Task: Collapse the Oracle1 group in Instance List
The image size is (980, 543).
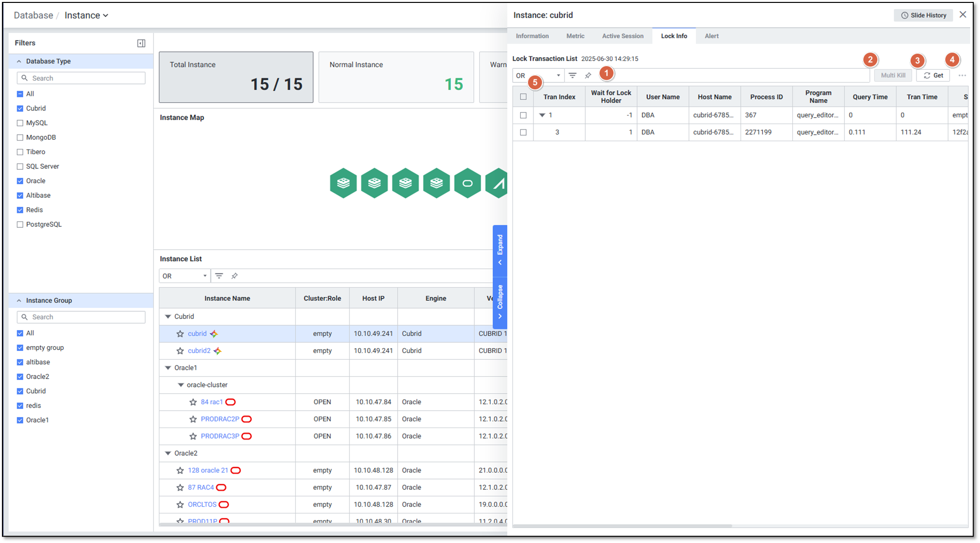Action: [x=168, y=368]
